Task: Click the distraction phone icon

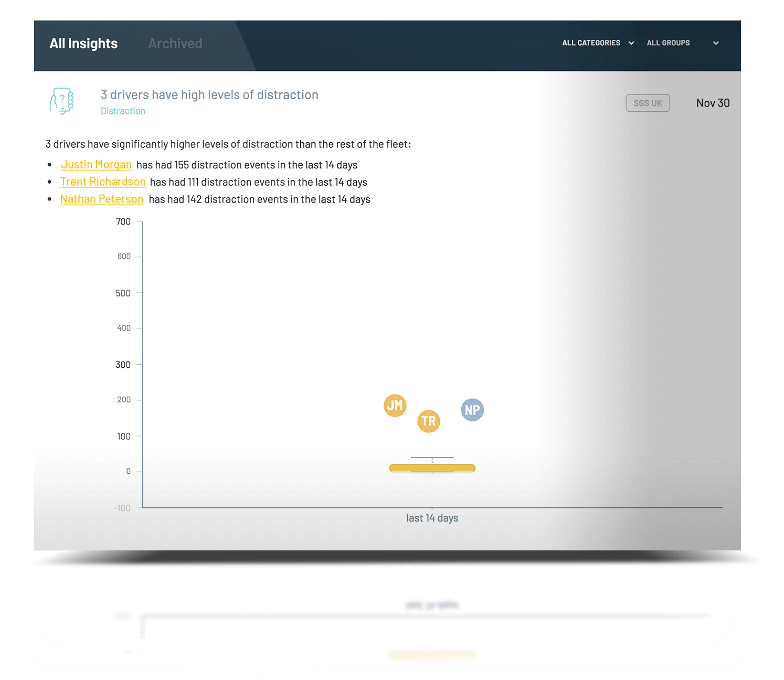Action: (x=61, y=101)
